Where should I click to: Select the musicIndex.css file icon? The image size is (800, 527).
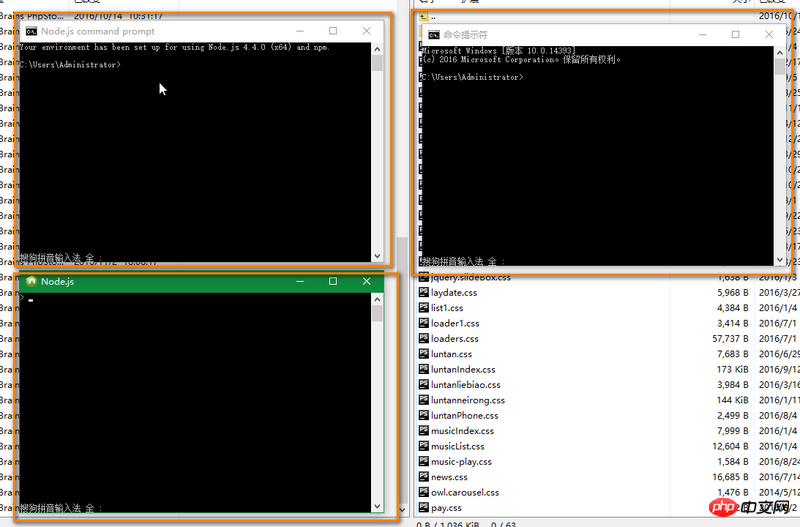(x=423, y=431)
